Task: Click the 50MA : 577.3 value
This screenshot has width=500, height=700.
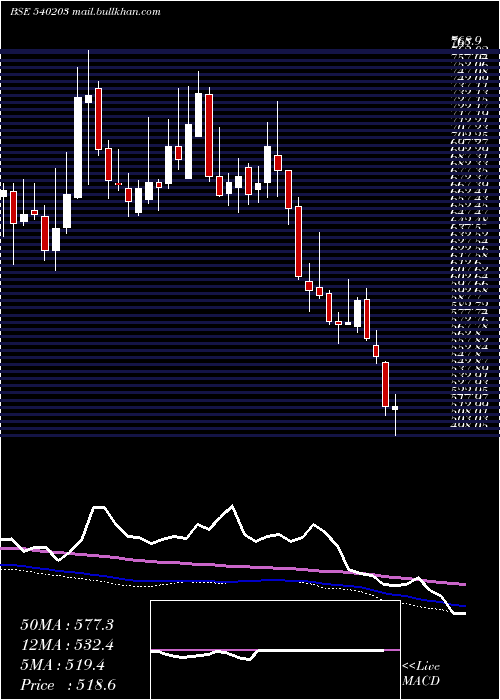Action: coord(67,625)
